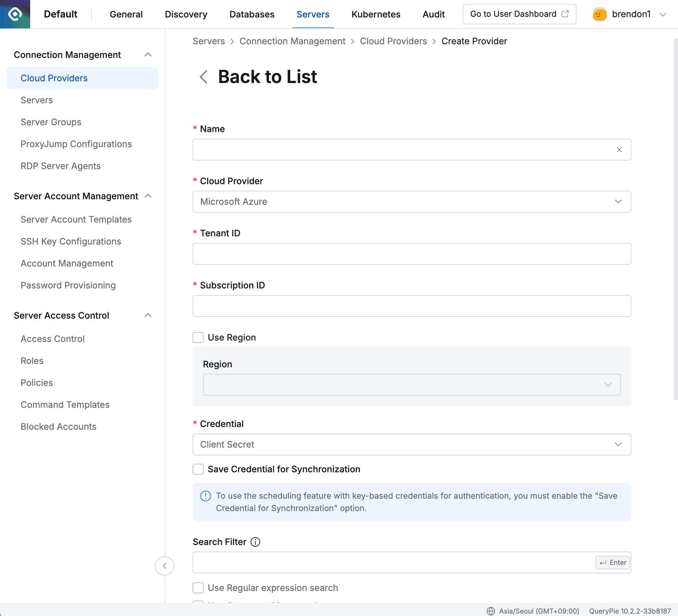This screenshot has height=616, width=678.
Task: Click the brendon1 avatar icon
Action: point(599,14)
